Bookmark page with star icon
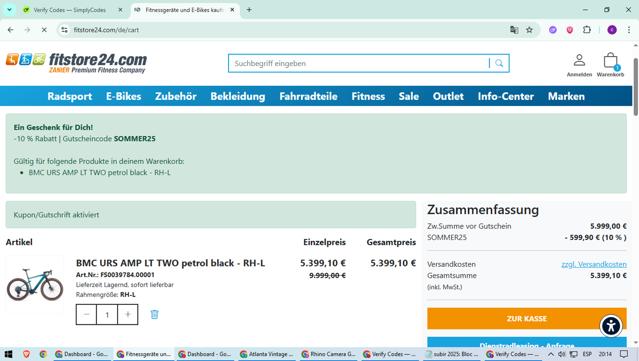This screenshot has width=639, height=361. (529, 30)
